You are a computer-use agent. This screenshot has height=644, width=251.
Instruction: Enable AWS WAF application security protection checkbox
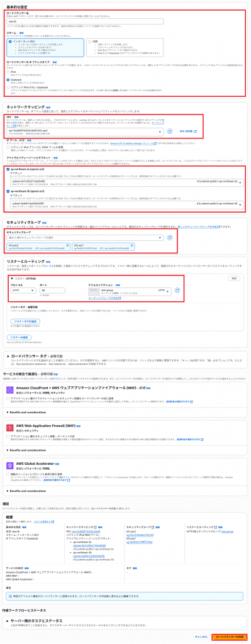[8, 436]
